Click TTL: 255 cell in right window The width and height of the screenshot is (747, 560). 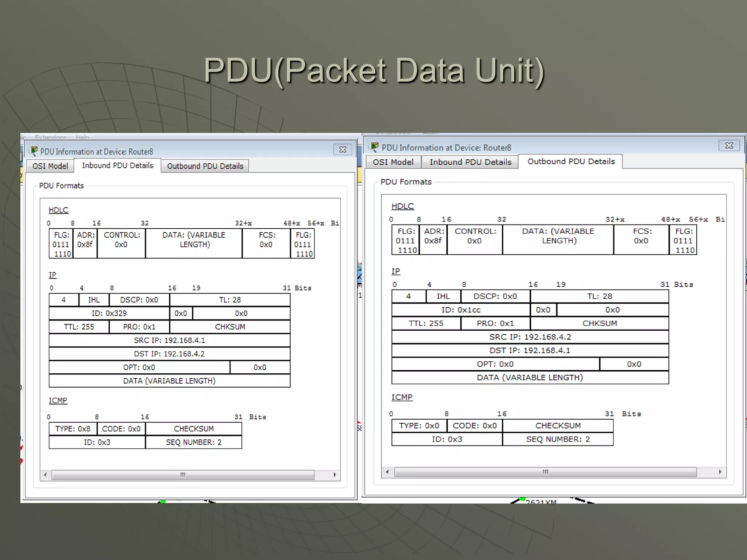click(426, 323)
